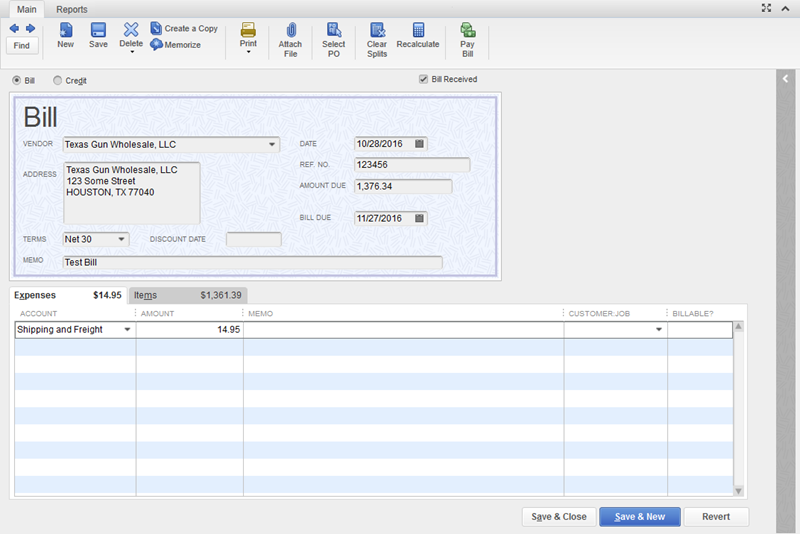
Task: Click the Ref. No. field
Action: pyautogui.click(x=412, y=165)
